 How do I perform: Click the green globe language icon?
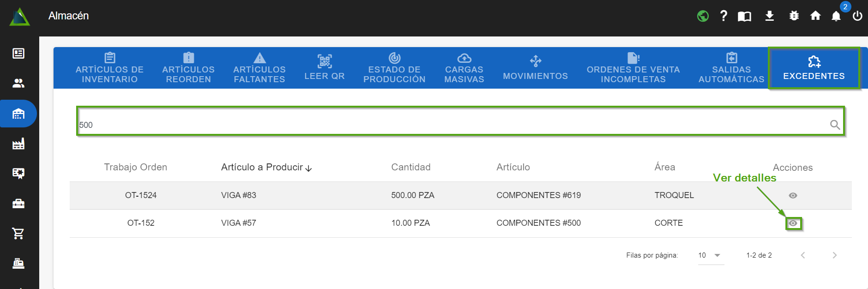[702, 16]
